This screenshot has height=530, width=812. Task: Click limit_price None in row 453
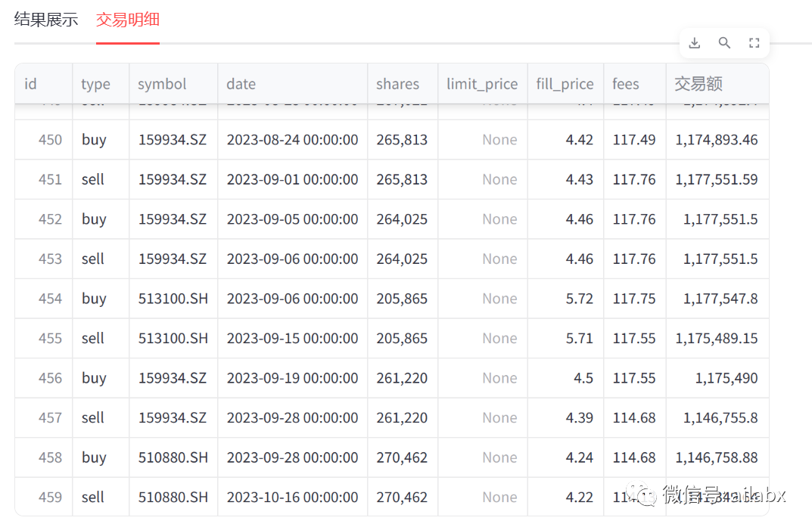pos(483,259)
